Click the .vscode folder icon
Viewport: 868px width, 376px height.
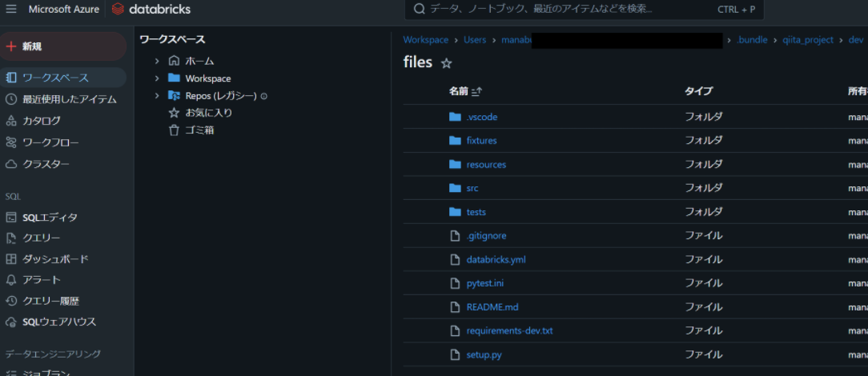(455, 117)
